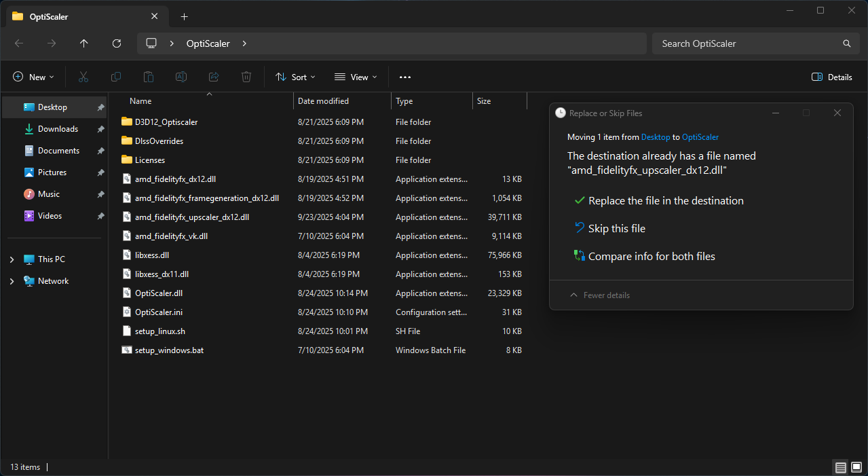
Task: Switch to details list view icon
Action: (x=841, y=468)
